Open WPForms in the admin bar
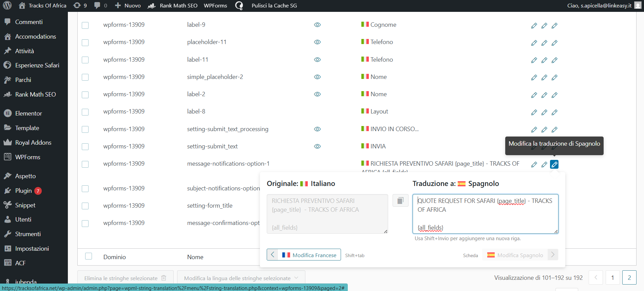The height and width of the screenshot is (291, 644). (x=215, y=5)
